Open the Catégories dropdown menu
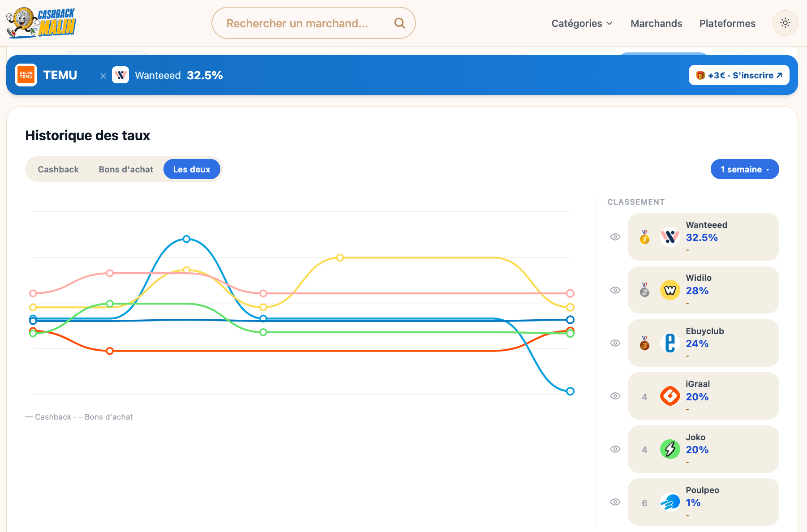 pyautogui.click(x=582, y=23)
